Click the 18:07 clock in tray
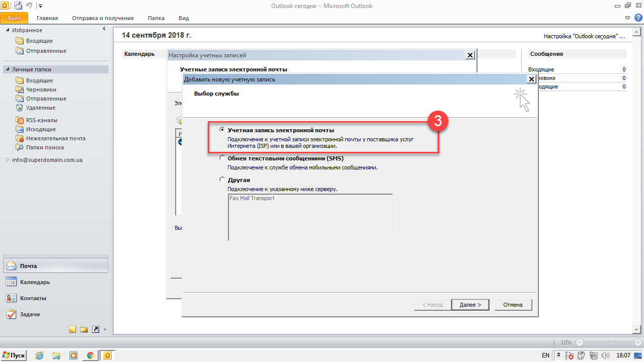Image resolution: width=644 pixels, height=362 pixels. click(x=623, y=355)
